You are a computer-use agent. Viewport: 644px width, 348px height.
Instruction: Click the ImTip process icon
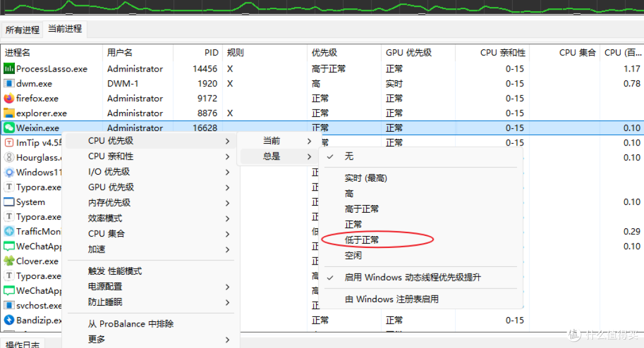9,142
